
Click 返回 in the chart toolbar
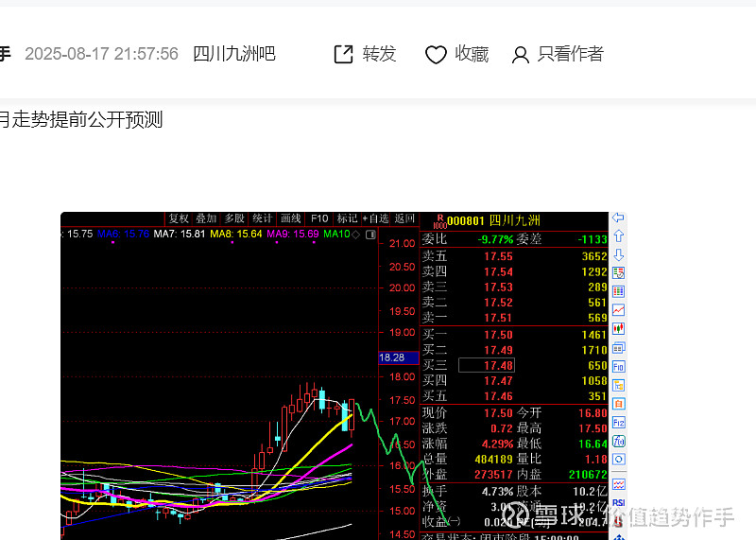[x=404, y=218]
